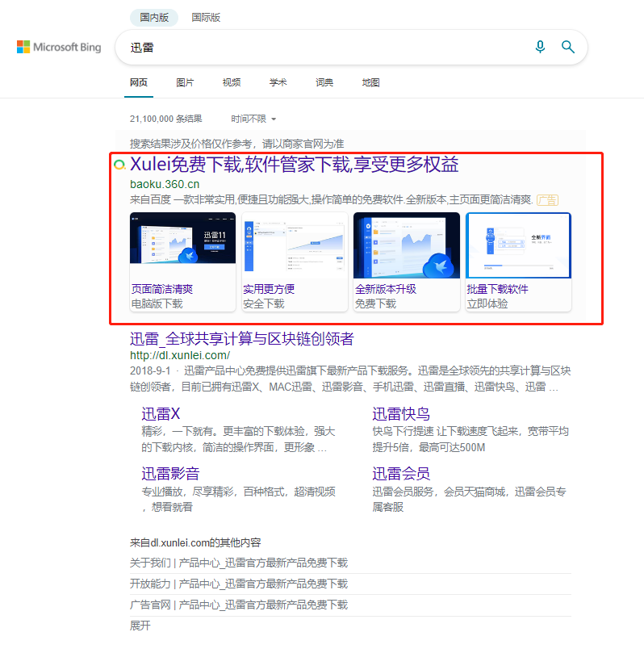Screen dimensions: 644x653
Task: Click the search input field containing 迅雷
Action: point(324,47)
